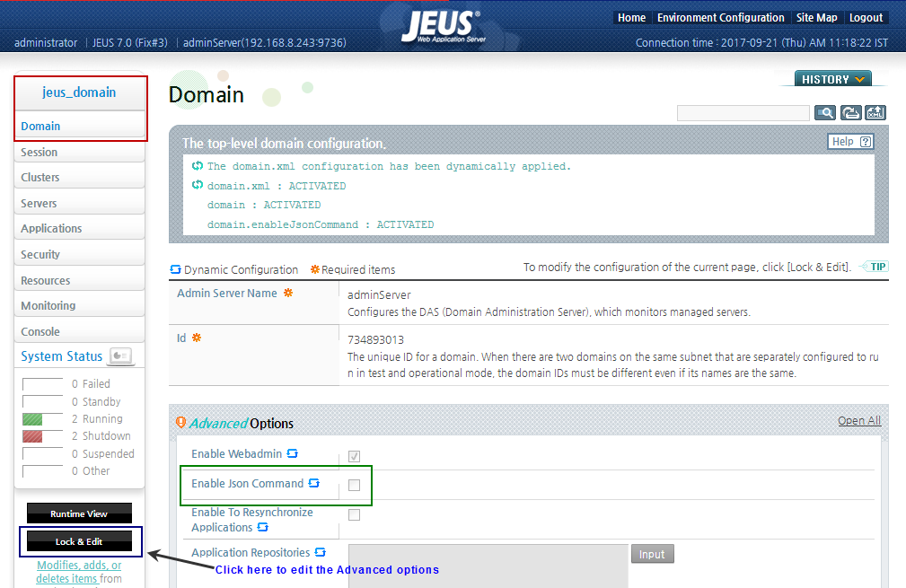This screenshot has width=906, height=588.
Task: Click the JEUS logo
Action: (444, 27)
